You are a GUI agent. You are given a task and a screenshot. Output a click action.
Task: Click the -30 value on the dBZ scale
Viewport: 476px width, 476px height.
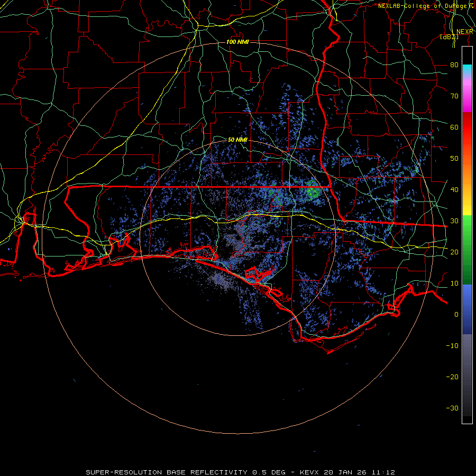click(x=452, y=408)
